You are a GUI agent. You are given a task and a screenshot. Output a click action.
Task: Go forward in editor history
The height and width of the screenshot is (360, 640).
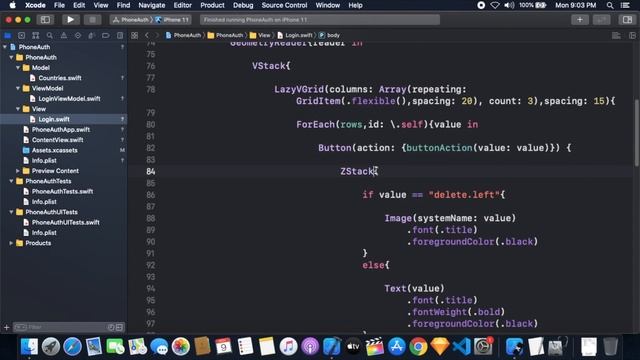(157, 36)
